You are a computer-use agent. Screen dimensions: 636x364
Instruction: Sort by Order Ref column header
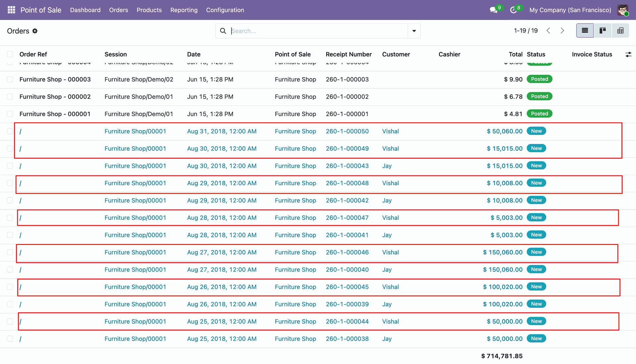(x=33, y=54)
